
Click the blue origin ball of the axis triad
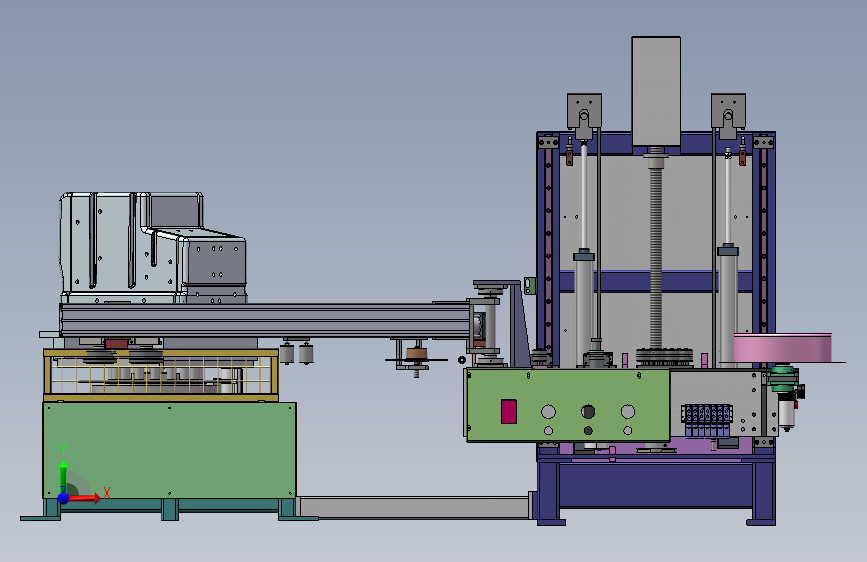(x=64, y=498)
